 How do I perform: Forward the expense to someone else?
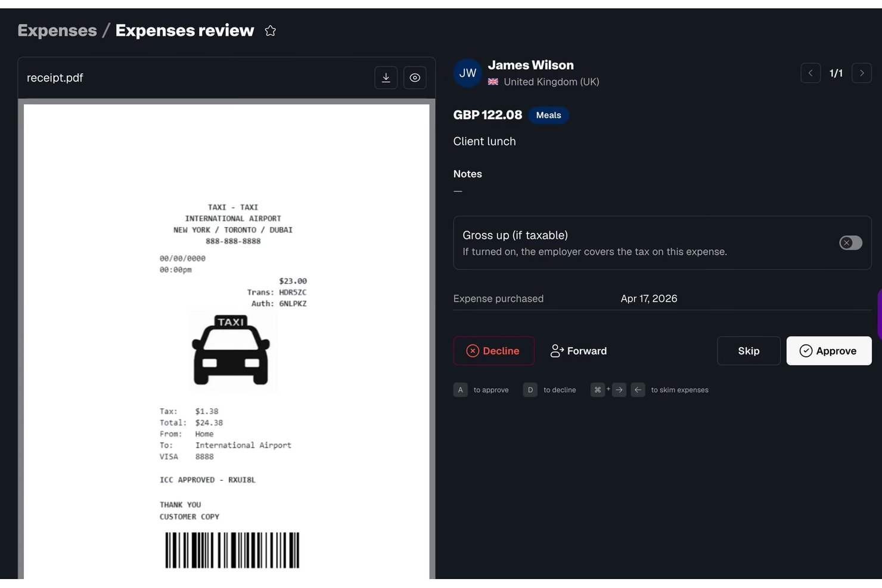click(x=578, y=351)
